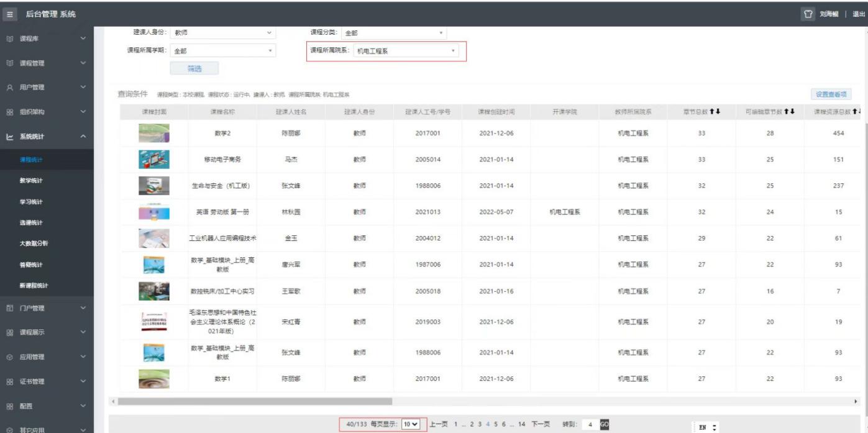Sort 章节总数 ascending with up arrow
This screenshot has height=433, width=868.
pyautogui.click(x=712, y=112)
